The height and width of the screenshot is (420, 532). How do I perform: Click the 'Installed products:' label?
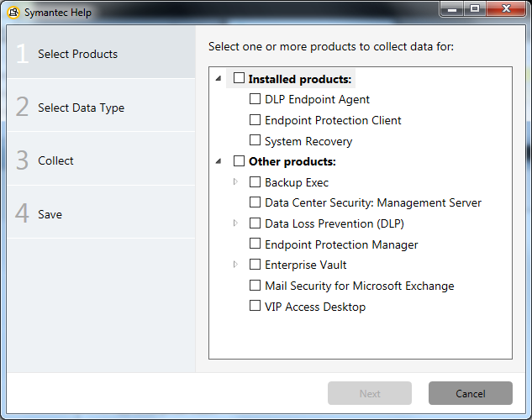[x=299, y=79]
